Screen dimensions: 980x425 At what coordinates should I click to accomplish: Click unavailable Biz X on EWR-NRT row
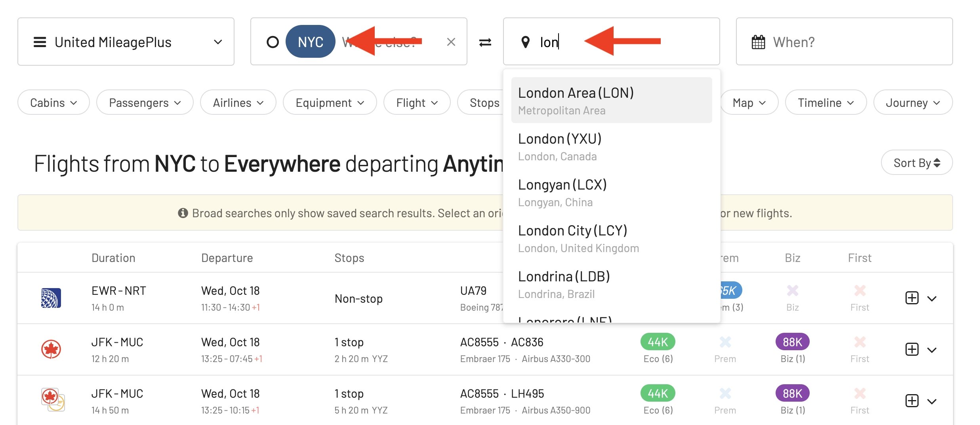792,290
